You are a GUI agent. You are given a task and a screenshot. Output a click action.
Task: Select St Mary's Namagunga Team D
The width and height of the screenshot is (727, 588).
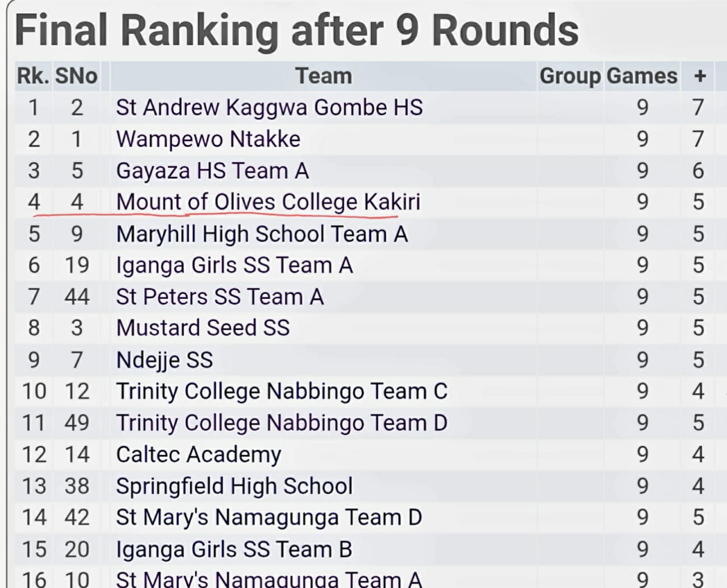269,517
